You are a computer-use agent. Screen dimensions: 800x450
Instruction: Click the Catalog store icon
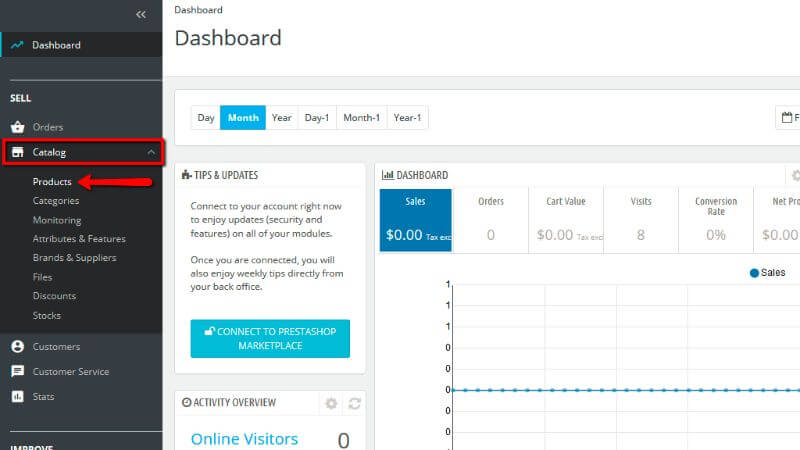(x=17, y=152)
